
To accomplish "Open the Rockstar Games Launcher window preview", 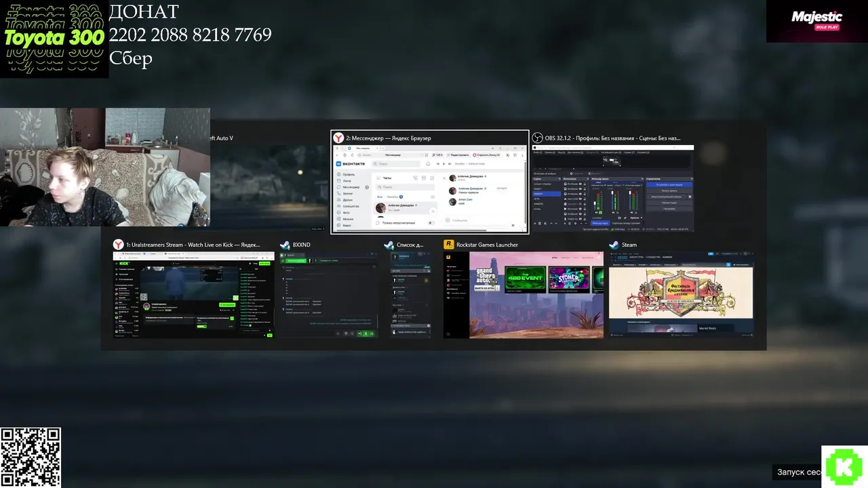I will click(x=524, y=295).
